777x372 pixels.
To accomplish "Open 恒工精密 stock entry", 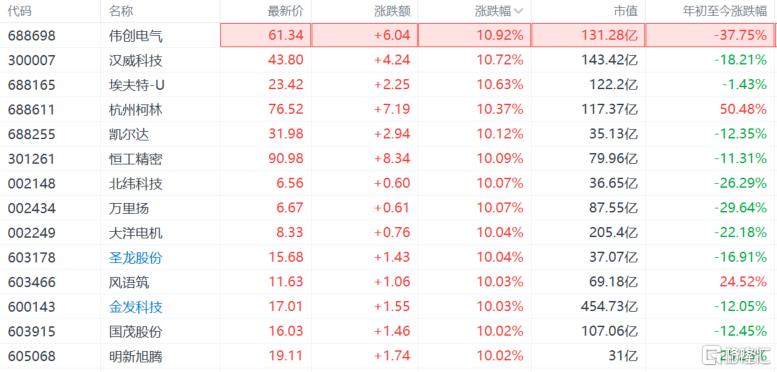I will pos(136,159).
